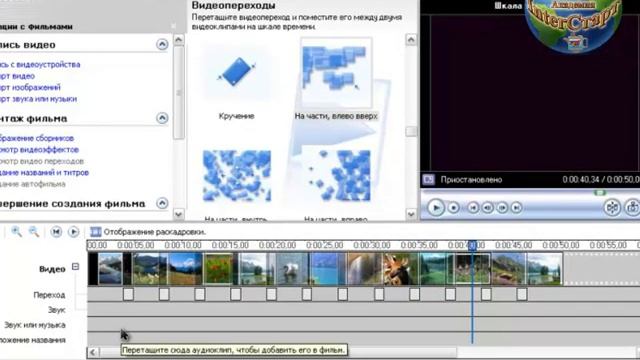Zoom out the timeline
This screenshot has height=360, width=640.
(x=34, y=231)
